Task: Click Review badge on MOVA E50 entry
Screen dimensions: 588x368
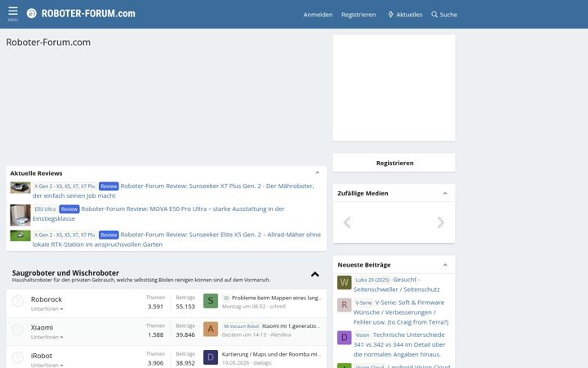Action: click(69, 209)
